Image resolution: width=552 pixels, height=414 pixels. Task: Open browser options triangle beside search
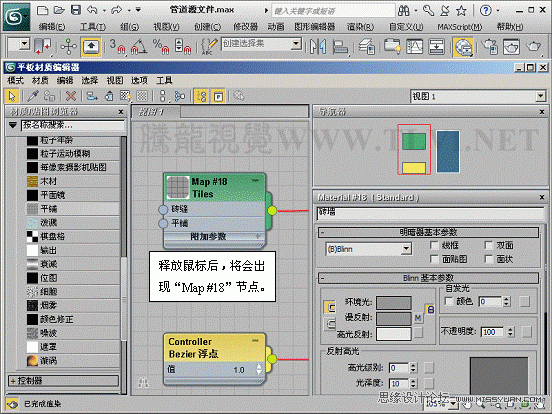pos(13,125)
